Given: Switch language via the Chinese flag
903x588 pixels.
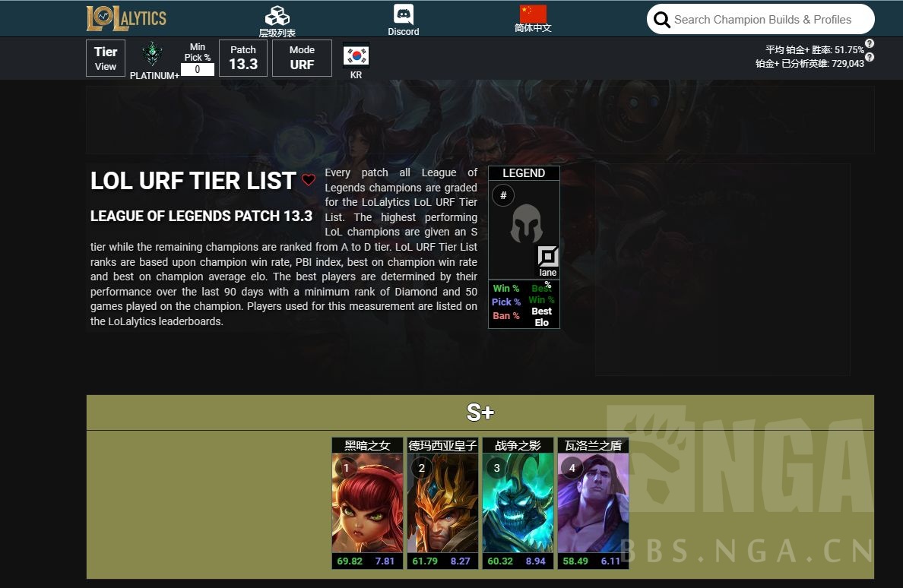Looking at the screenshot, I should click(x=533, y=13).
